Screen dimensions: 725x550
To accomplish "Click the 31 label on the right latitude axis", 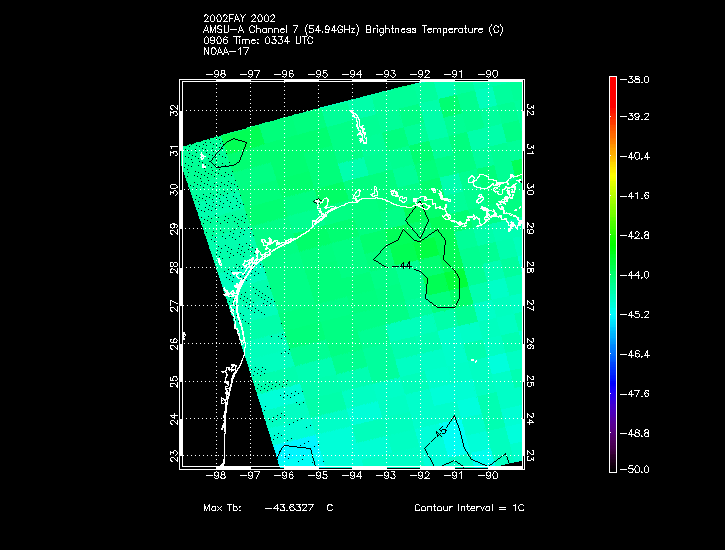I will pyautogui.click(x=530, y=150).
